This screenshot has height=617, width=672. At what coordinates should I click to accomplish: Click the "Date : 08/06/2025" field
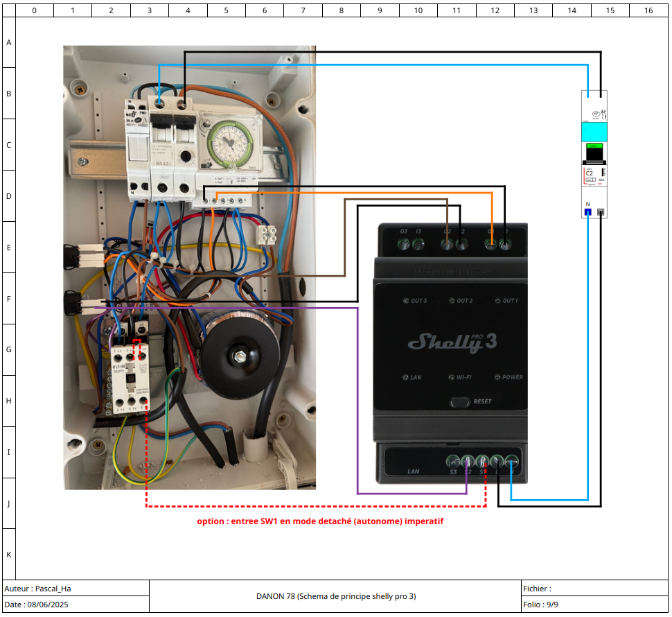point(76,605)
